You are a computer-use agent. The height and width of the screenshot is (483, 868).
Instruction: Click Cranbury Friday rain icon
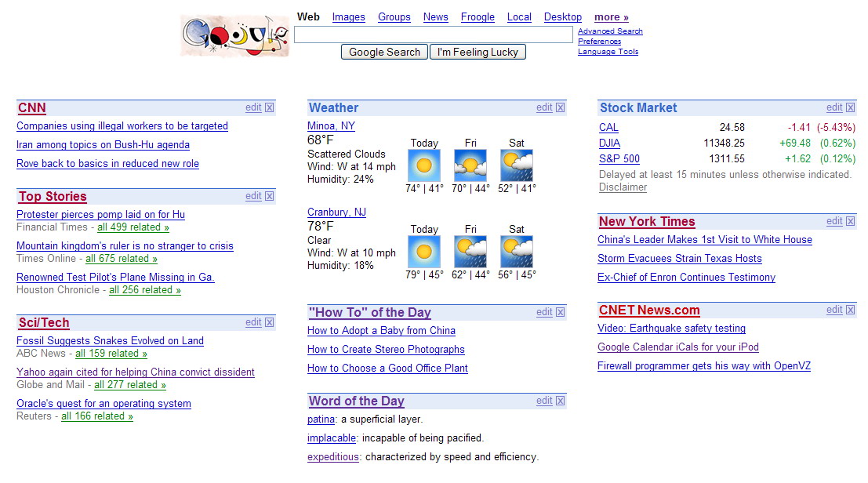tap(470, 252)
